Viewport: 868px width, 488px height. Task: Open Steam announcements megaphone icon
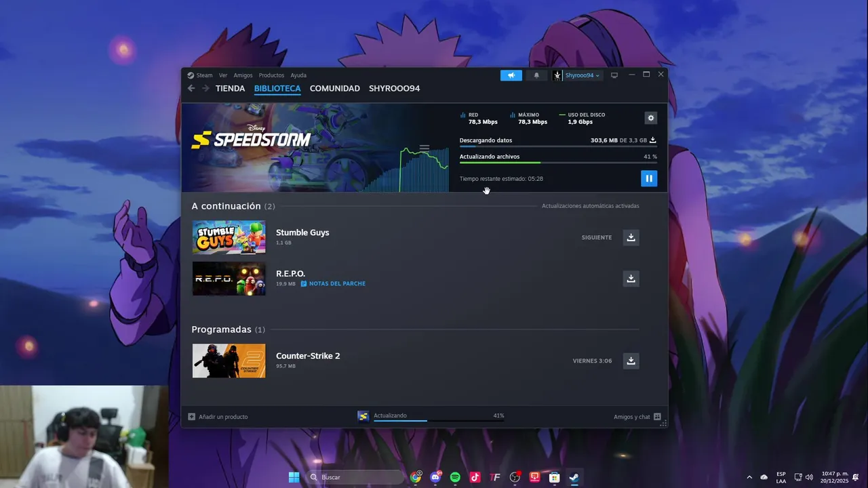[x=511, y=75]
